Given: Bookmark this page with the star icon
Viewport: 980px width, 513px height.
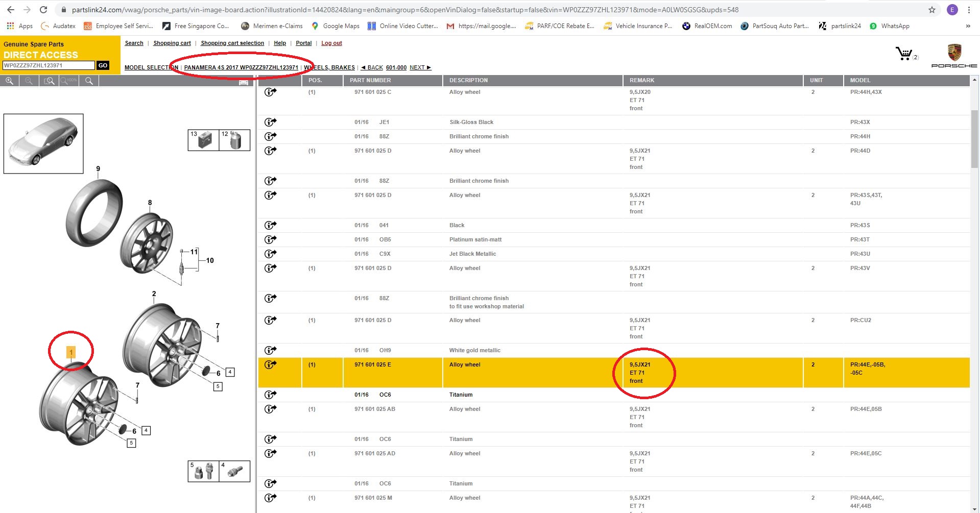Looking at the screenshot, I should (x=932, y=10).
